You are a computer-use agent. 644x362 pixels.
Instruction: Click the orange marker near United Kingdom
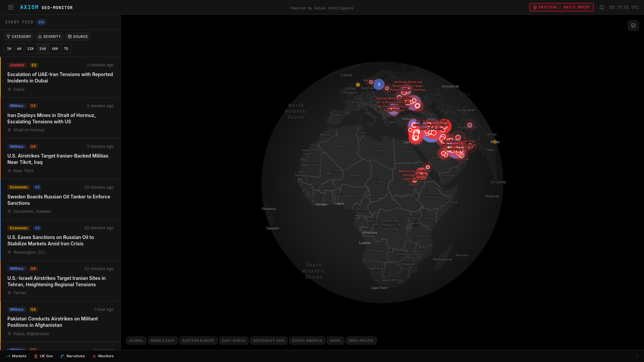(x=358, y=85)
